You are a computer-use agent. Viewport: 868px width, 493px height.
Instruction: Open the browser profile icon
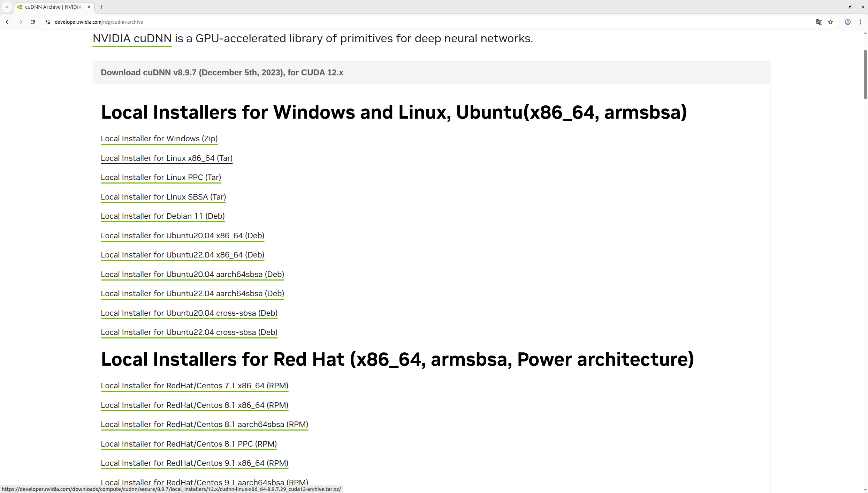(848, 22)
